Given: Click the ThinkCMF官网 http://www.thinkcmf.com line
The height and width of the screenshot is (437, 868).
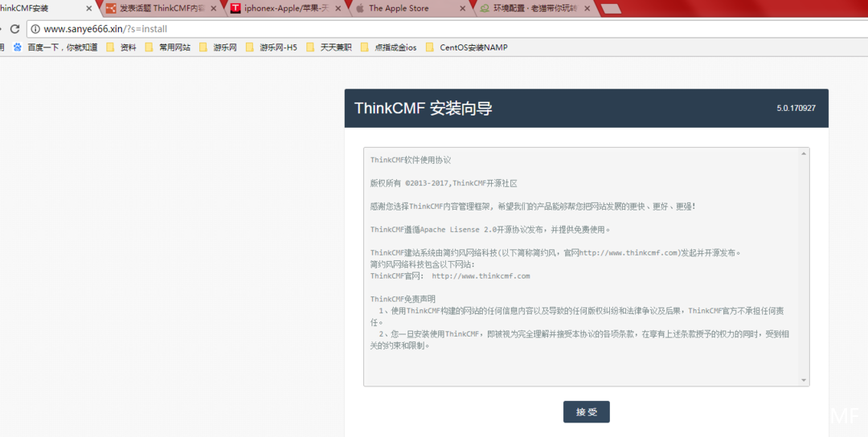Looking at the screenshot, I should [450, 276].
